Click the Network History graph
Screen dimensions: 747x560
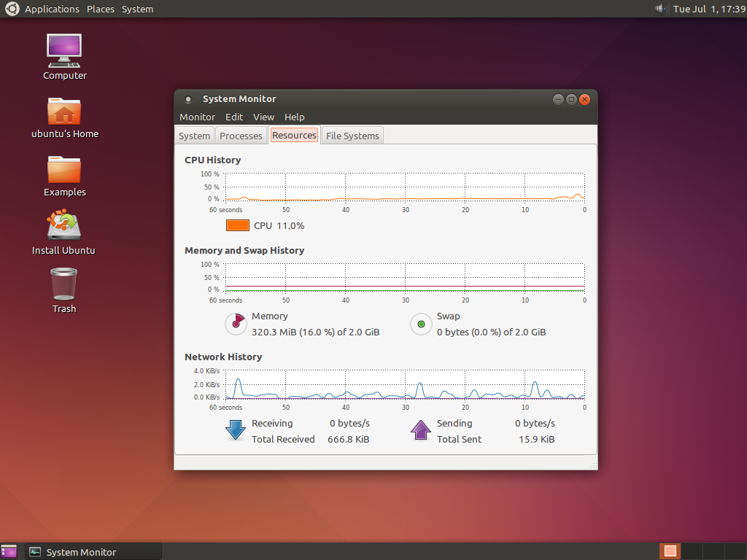[x=405, y=384]
